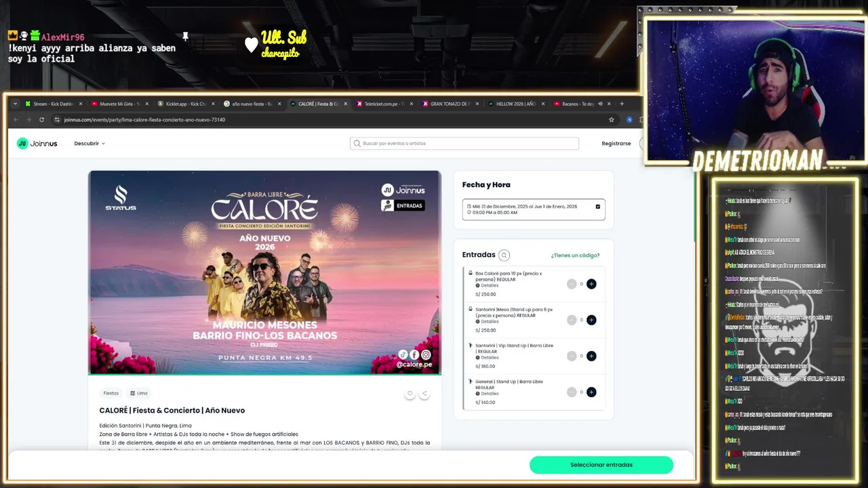The height and width of the screenshot is (488, 868).
Task: Toggle the event date checkbox
Action: [597, 207]
